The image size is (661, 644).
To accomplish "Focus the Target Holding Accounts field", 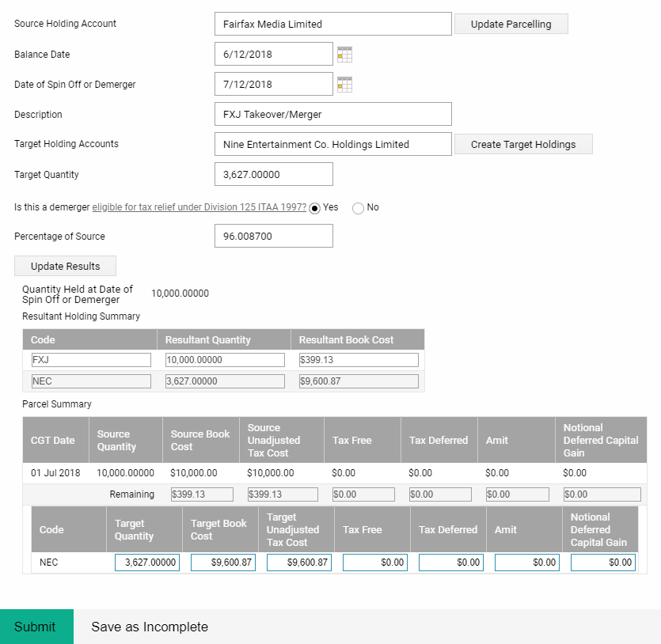I will 333,144.
